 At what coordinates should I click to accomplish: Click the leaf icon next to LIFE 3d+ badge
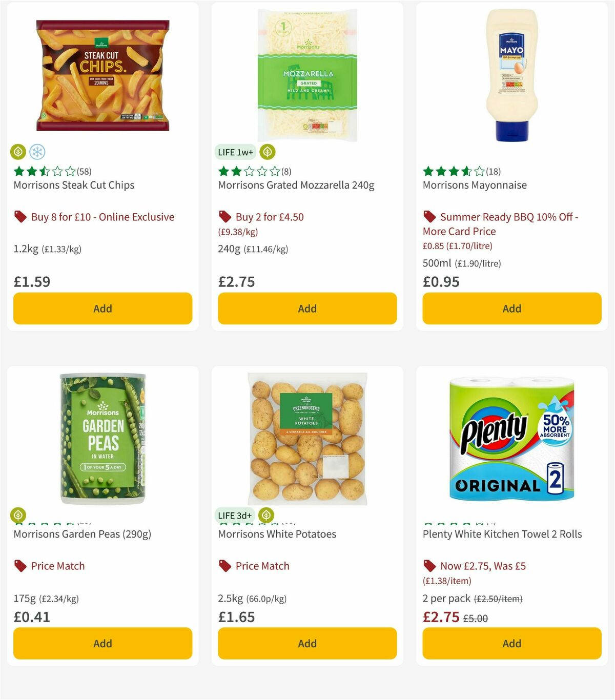[x=266, y=515]
